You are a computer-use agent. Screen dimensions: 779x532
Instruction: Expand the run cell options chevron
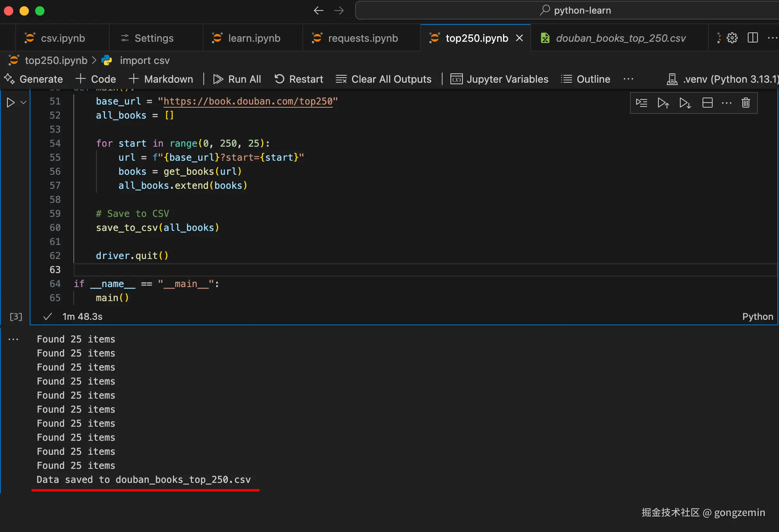pos(23,103)
